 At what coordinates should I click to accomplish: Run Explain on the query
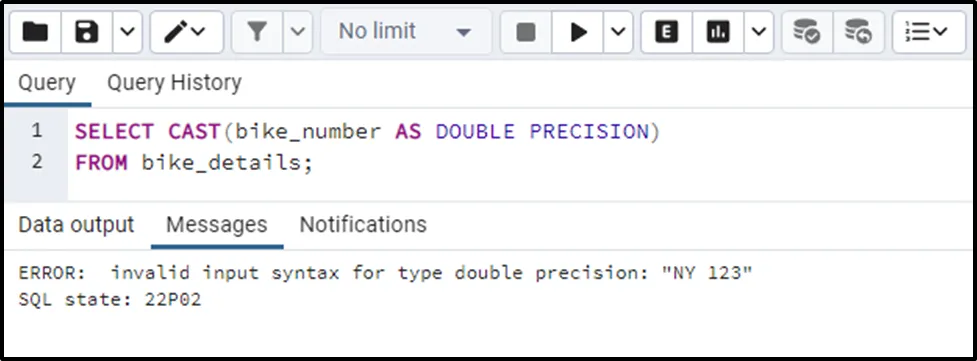667,31
